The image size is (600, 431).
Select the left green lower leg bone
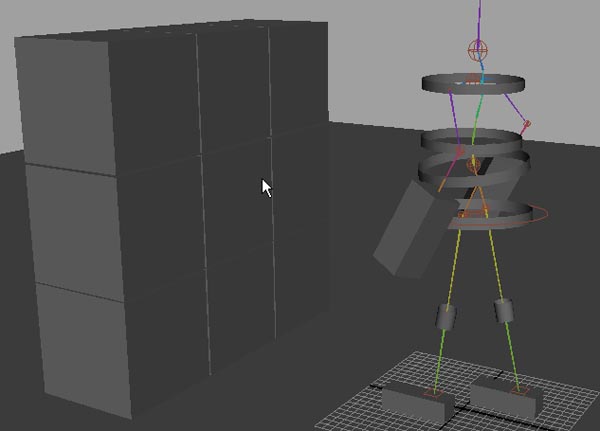(x=440, y=359)
